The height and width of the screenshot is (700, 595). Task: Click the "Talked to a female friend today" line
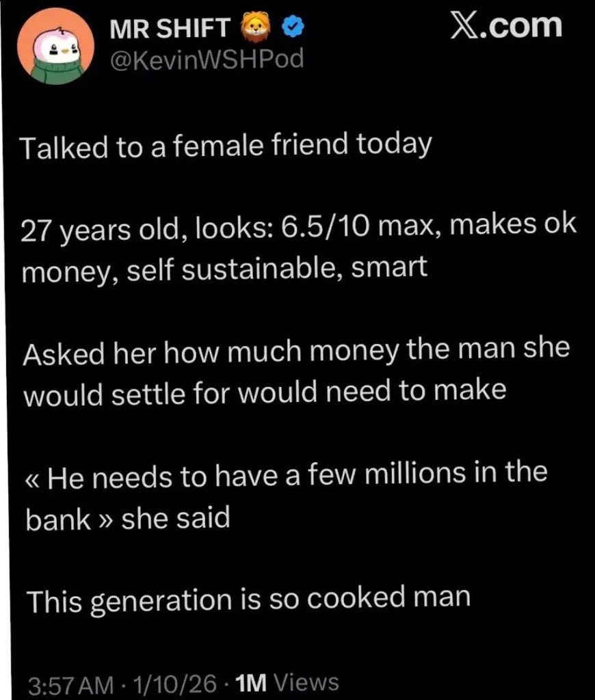(x=227, y=146)
